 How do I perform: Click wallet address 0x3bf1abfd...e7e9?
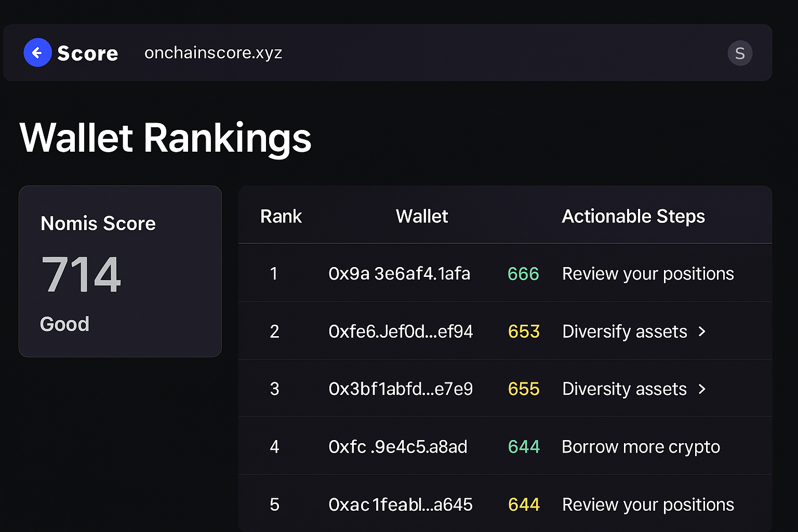pos(401,389)
